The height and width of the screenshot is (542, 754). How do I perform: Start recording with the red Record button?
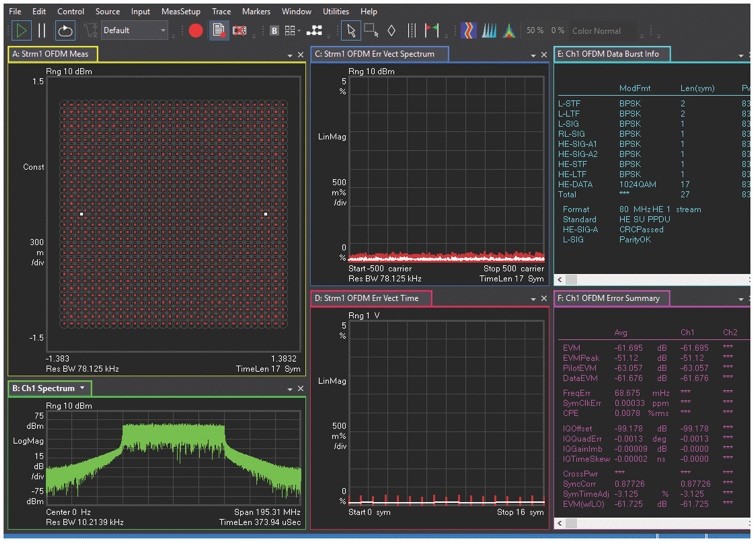point(196,31)
